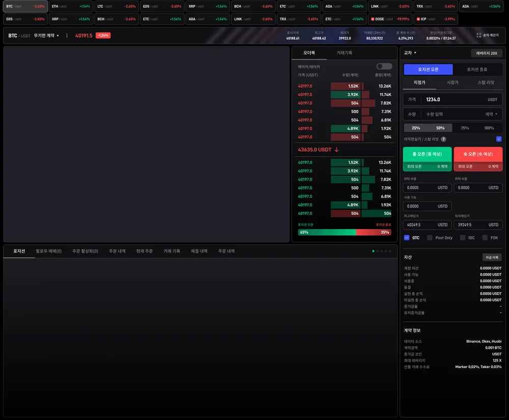
Task: Select the ICP/USDT ticker with red icon
Action: pos(435,19)
